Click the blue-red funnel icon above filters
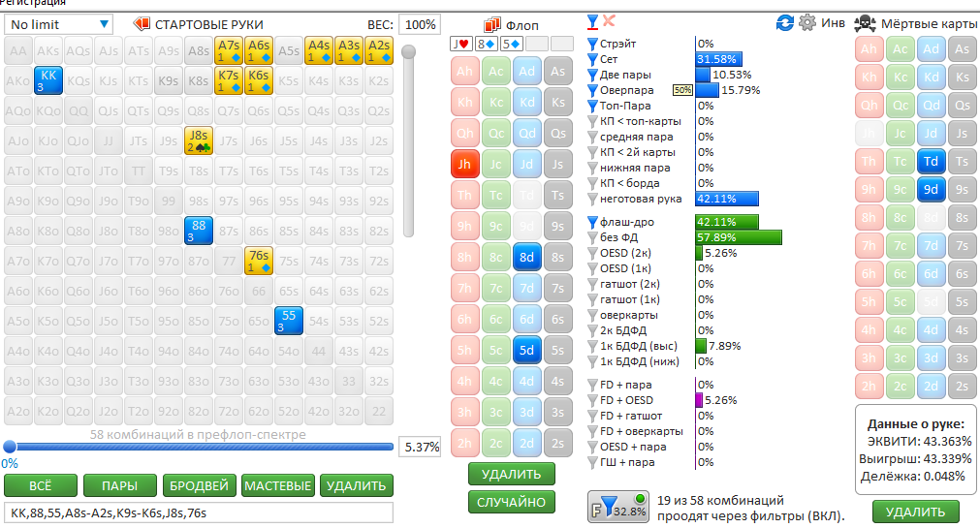This screenshot has height=528, width=980. (x=593, y=21)
